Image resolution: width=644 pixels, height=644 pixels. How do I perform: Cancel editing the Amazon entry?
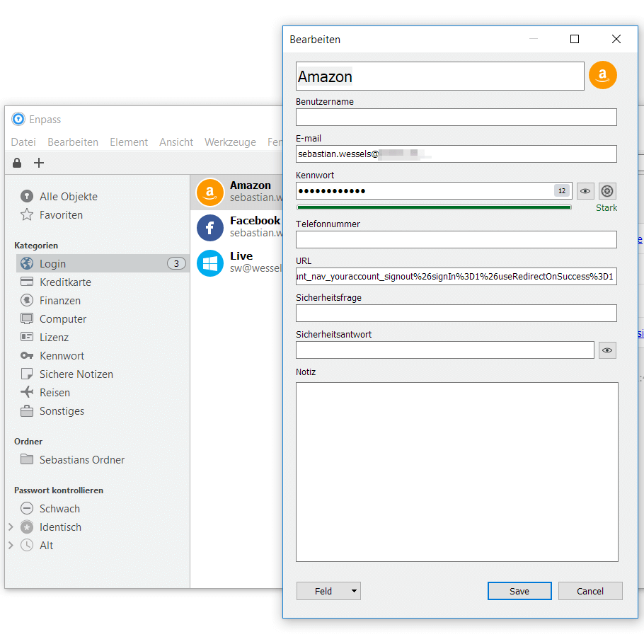coord(590,591)
